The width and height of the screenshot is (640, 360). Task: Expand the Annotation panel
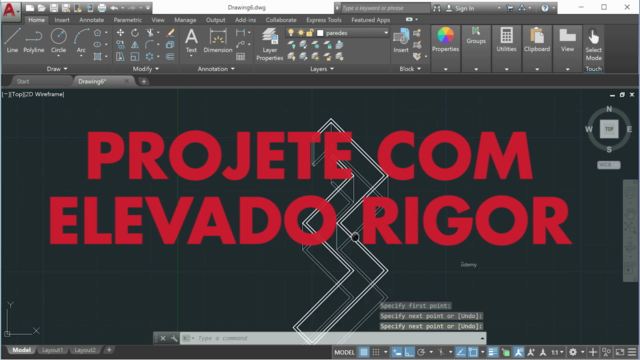216,69
